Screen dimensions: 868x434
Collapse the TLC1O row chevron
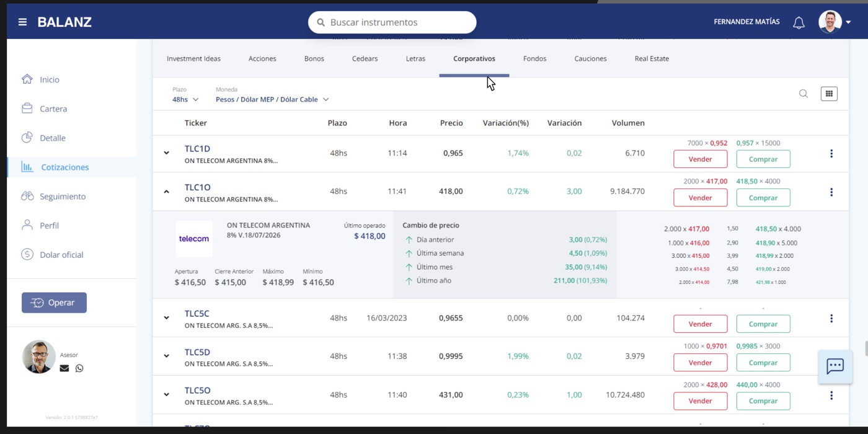point(166,192)
